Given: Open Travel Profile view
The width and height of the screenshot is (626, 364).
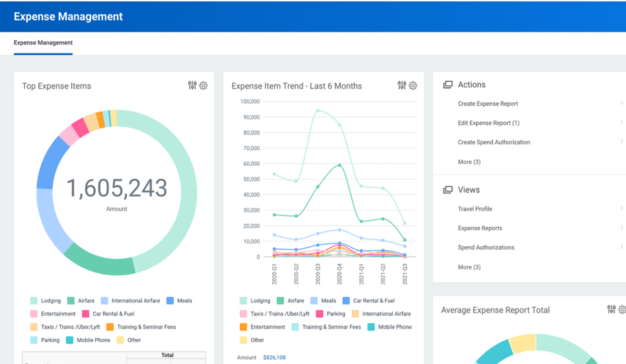Looking at the screenshot, I should pyautogui.click(x=475, y=209).
